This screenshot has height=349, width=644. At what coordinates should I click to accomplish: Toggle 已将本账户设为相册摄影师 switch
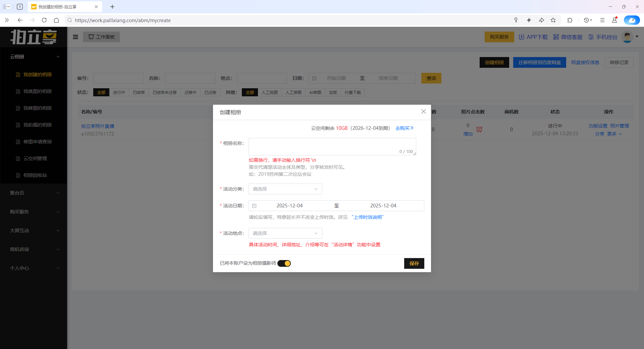point(284,263)
